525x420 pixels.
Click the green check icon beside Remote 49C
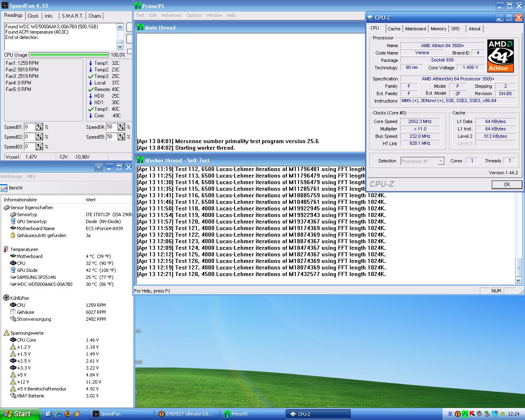tap(91, 89)
